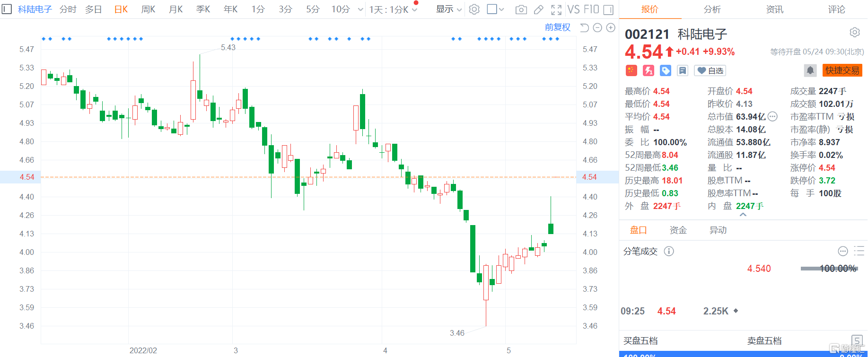Zoom out the chart with minus icon
Viewport: 868px width, 357px height.
click(597, 28)
